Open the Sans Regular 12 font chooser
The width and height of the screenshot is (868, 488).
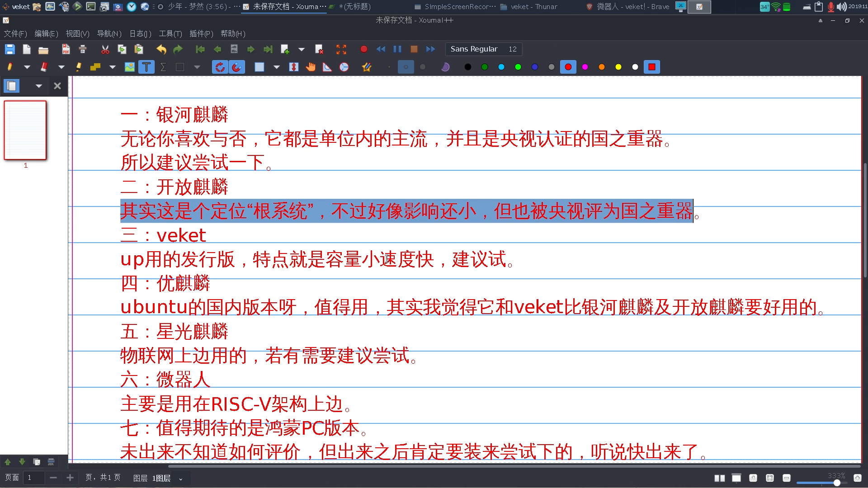coord(484,49)
